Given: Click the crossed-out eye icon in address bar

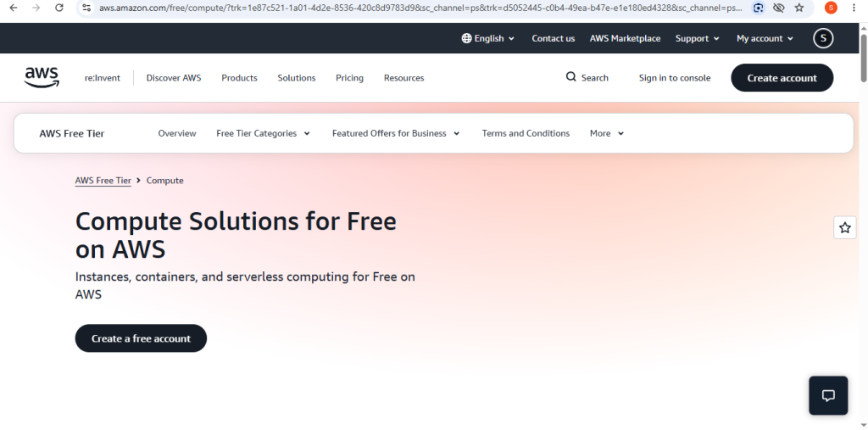Looking at the screenshot, I should [x=778, y=8].
